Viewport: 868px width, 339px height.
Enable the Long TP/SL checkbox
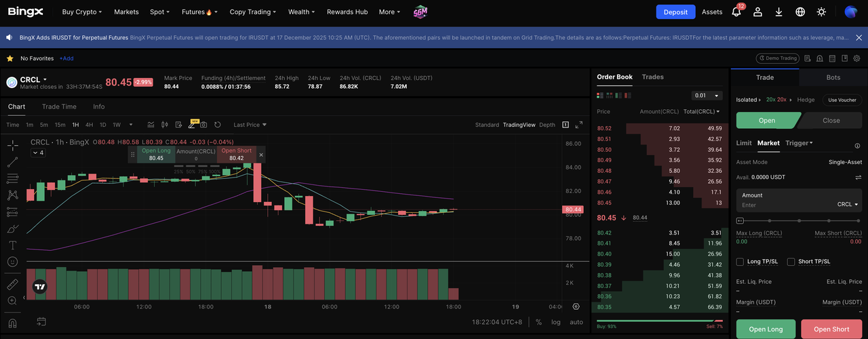[x=741, y=262]
